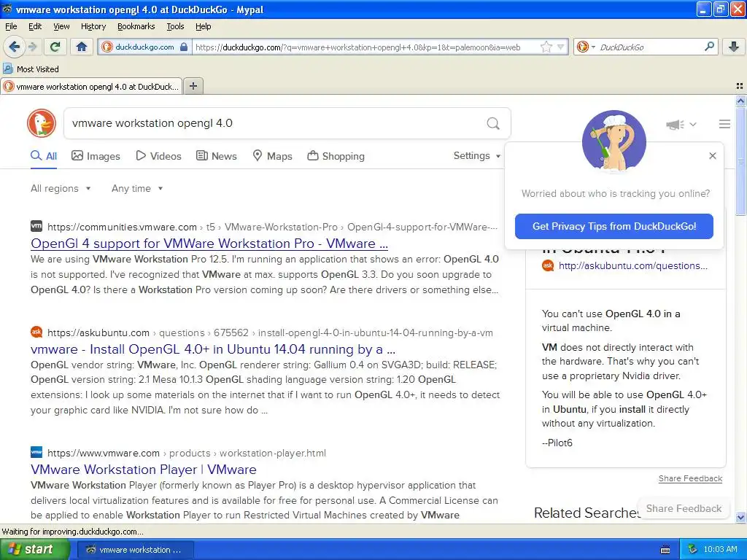Switch to Images results

coord(96,156)
